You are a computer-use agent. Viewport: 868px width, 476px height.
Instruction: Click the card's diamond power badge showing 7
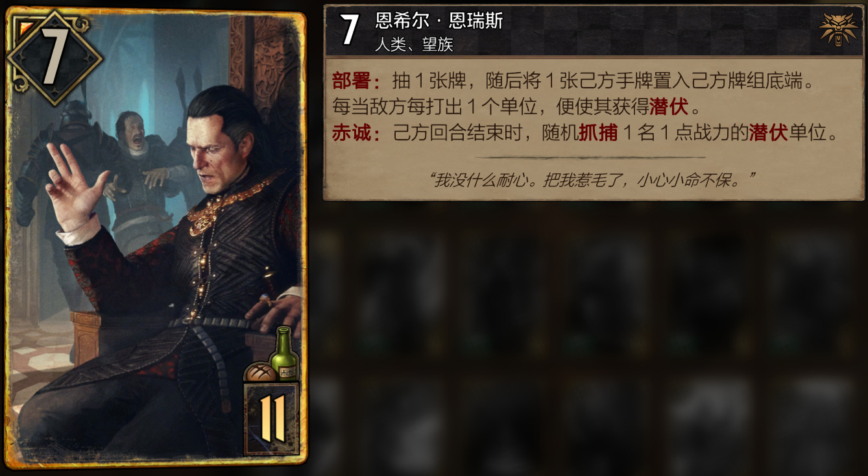pyautogui.click(x=53, y=57)
